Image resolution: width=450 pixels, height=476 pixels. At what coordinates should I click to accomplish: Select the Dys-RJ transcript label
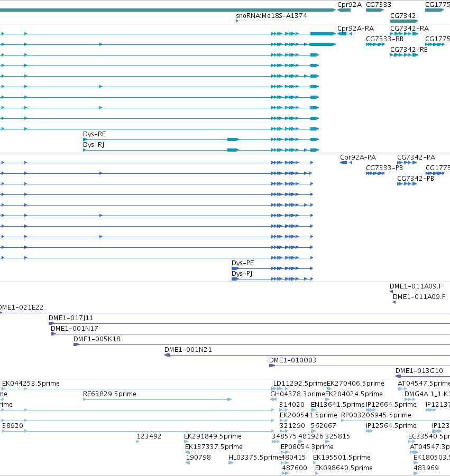coord(94,145)
